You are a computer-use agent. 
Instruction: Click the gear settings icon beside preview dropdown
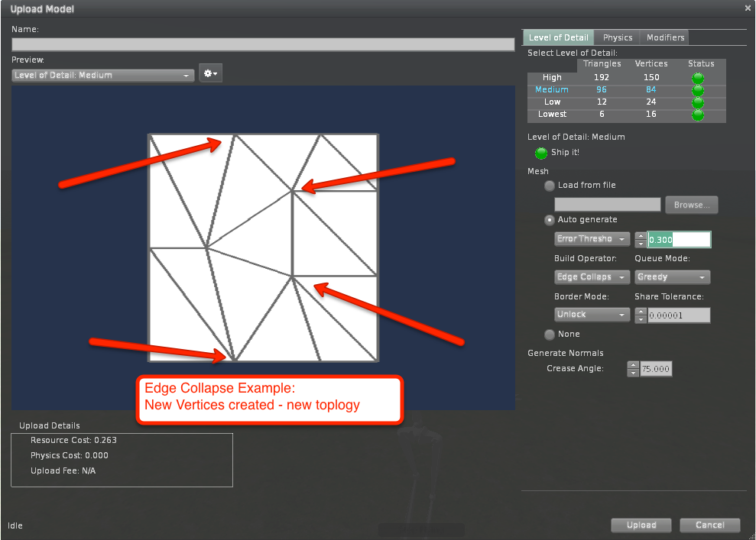(209, 74)
